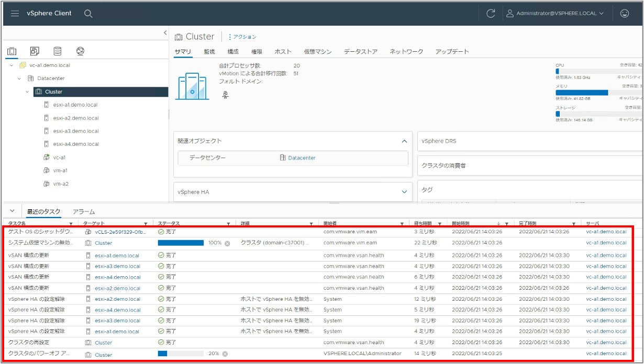Open esxi-a3.demo.local link in vSAN 構成の更新 row

pyautogui.click(x=117, y=266)
